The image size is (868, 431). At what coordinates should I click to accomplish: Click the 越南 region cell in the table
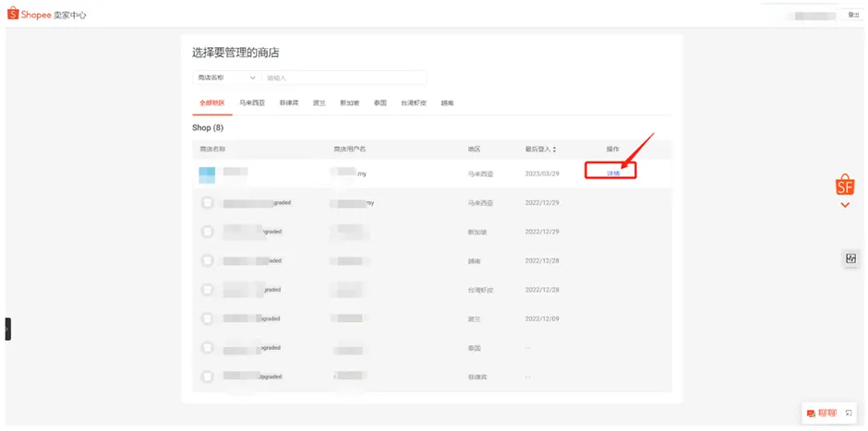pos(474,261)
